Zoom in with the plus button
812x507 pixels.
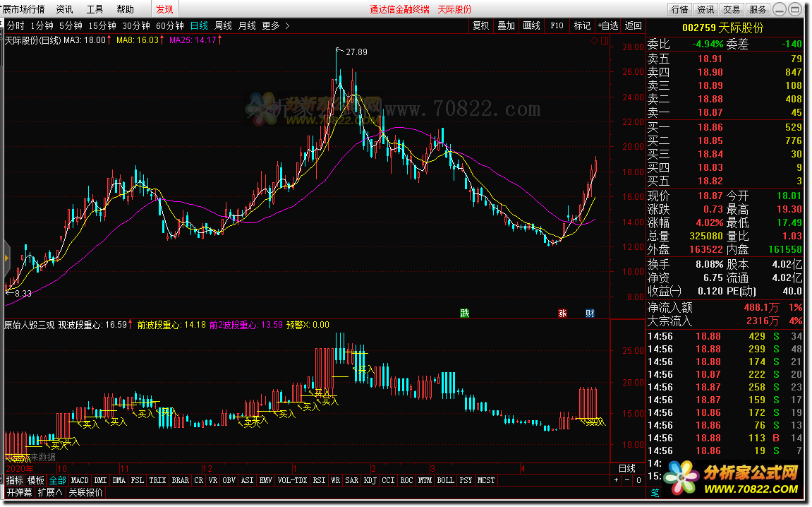pyautogui.click(x=617, y=481)
